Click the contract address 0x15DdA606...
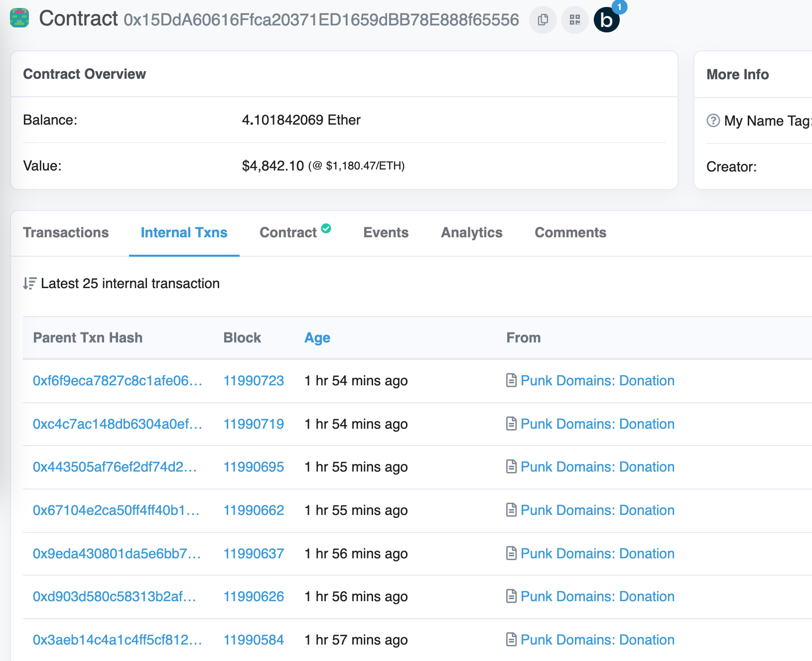This screenshot has width=812, height=661. coord(321,20)
